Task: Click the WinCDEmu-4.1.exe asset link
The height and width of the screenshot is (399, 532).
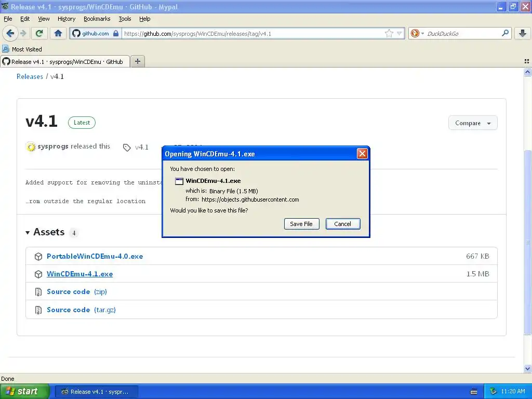Action: click(79, 274)
